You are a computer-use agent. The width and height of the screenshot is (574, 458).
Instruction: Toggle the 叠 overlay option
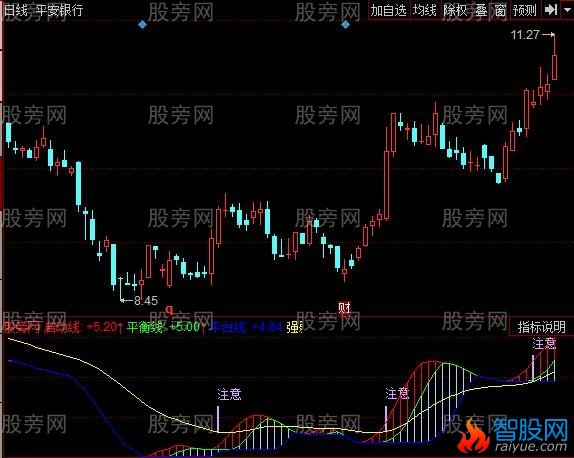(481, 10)
